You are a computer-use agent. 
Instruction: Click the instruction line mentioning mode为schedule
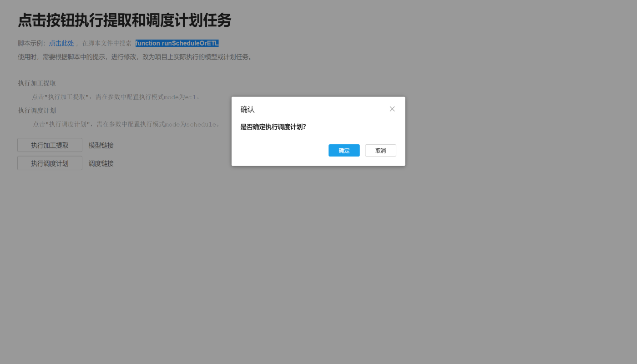click(x=126, y=124)
